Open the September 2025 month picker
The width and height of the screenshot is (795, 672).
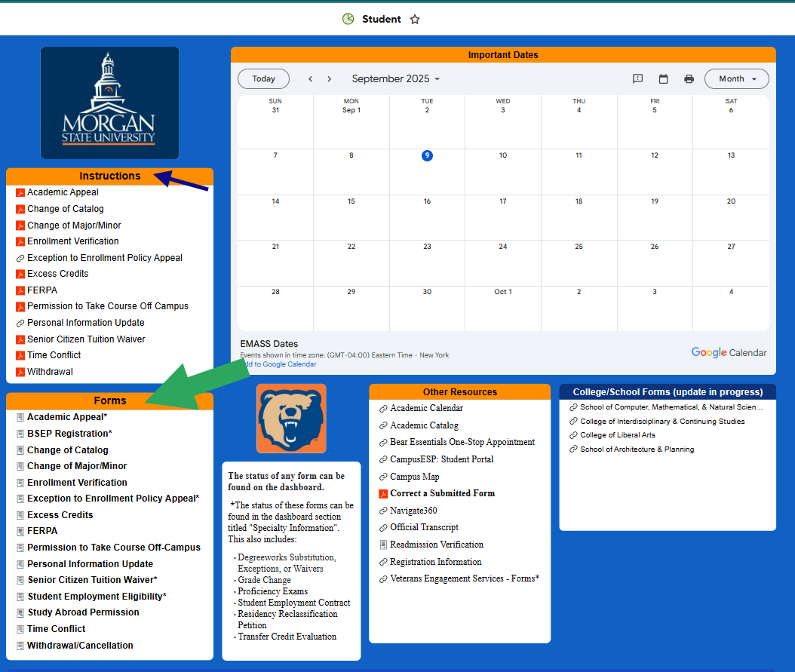[396, 79]
